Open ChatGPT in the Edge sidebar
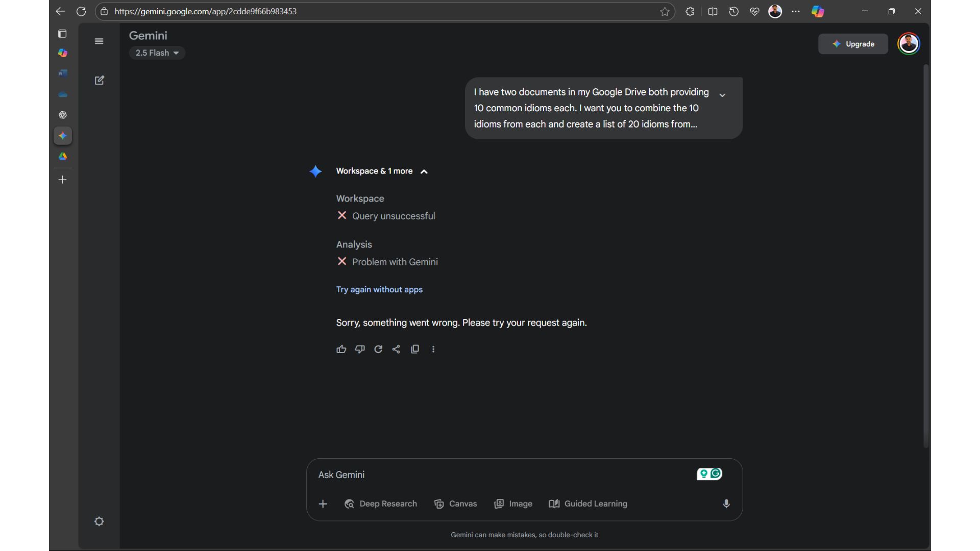980x551 pixels. (x=63, y=115)
